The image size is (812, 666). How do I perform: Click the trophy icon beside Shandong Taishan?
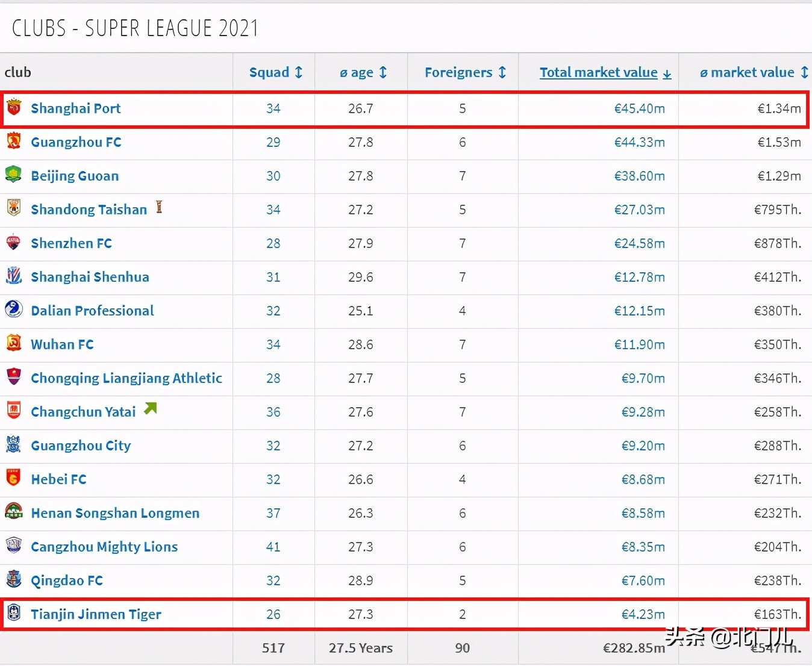159,207
